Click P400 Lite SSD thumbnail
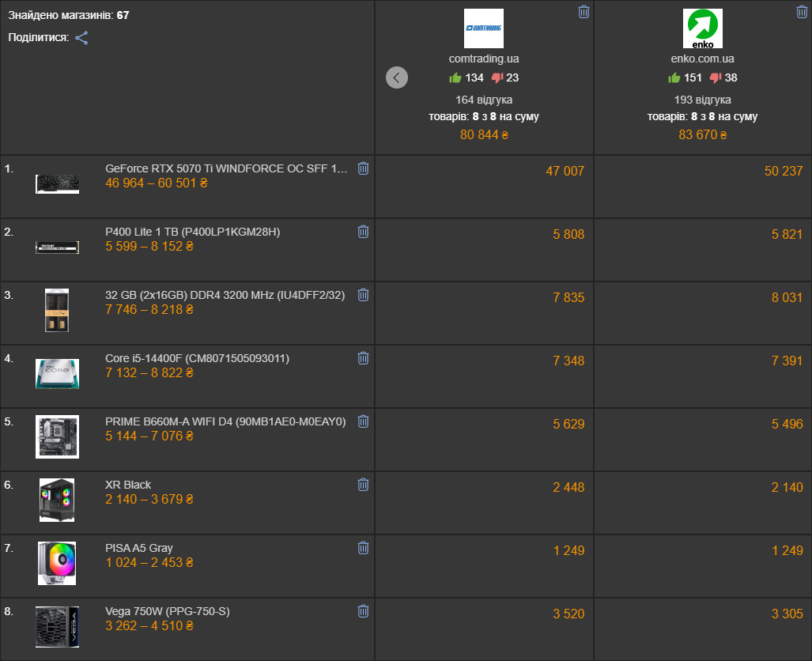Screen dimensions: 812x661 pos(57,247)
